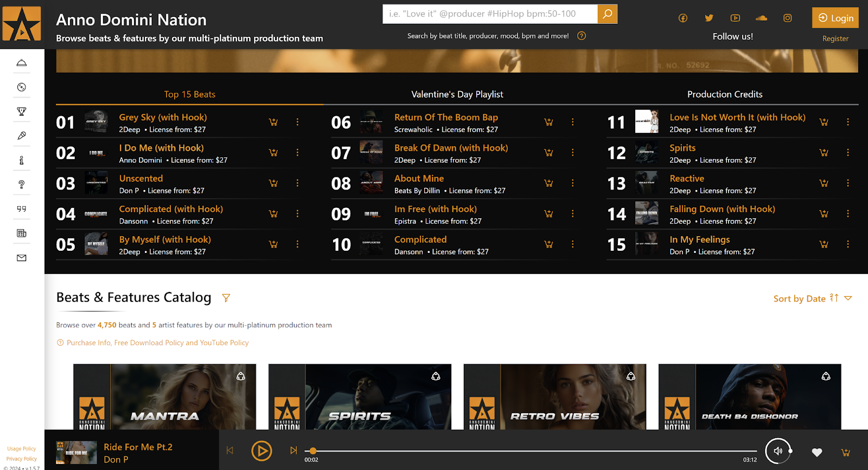Open the filter icon beside Catalog heading
This screenshot has width=868, height=470.
[x=226, y=298]
